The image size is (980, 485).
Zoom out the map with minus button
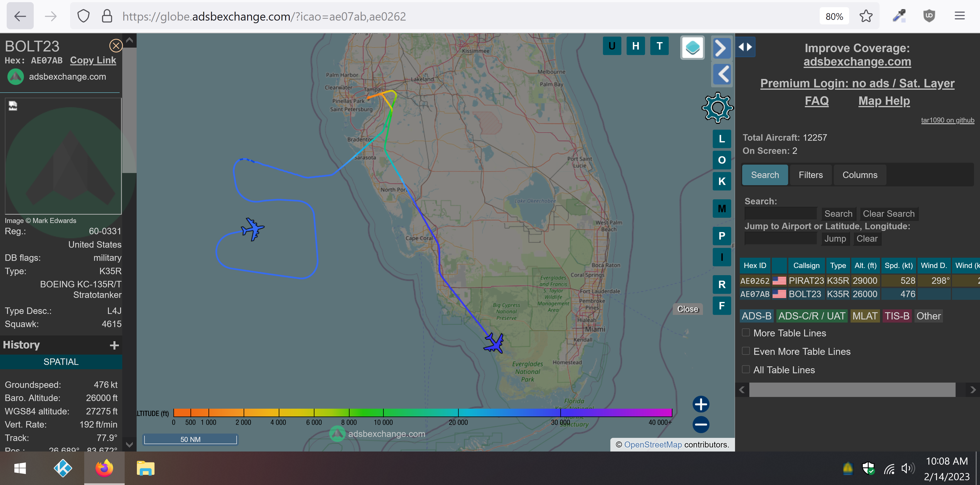coord(701,424)
